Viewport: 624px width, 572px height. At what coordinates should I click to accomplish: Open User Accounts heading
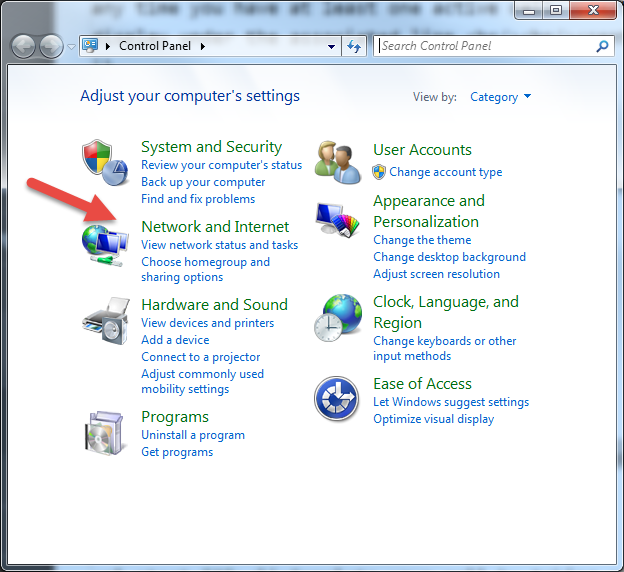click(x=422, y=150)
